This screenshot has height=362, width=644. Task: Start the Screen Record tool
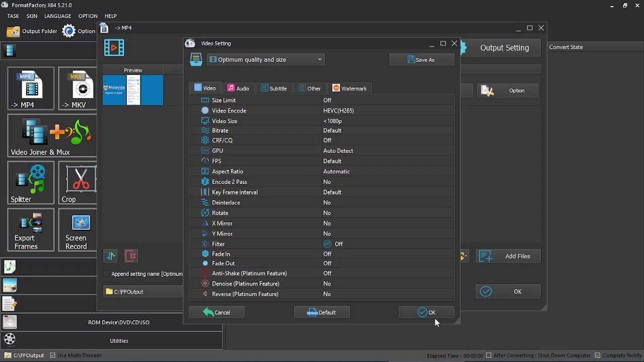(x=77, y=230)
